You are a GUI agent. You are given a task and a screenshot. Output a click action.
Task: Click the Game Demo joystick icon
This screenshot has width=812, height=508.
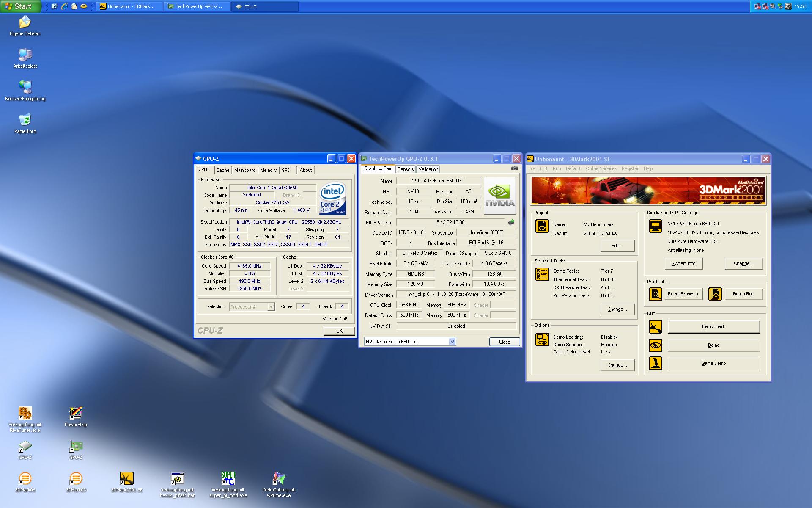pos(656,364)
